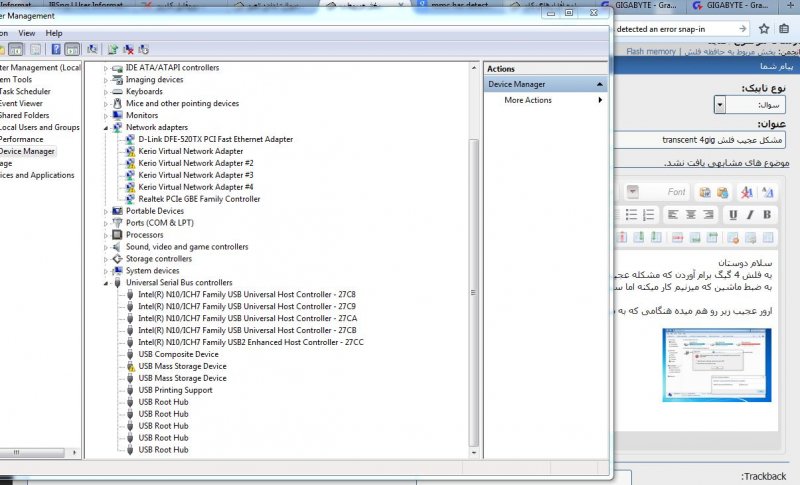Select Task Scheduler in console tree

coord(25,91)
